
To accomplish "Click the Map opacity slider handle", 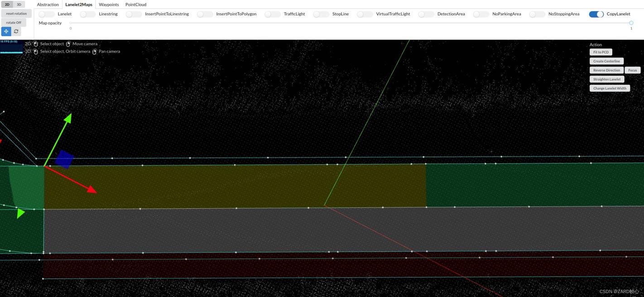I will (x=631, y=23).
